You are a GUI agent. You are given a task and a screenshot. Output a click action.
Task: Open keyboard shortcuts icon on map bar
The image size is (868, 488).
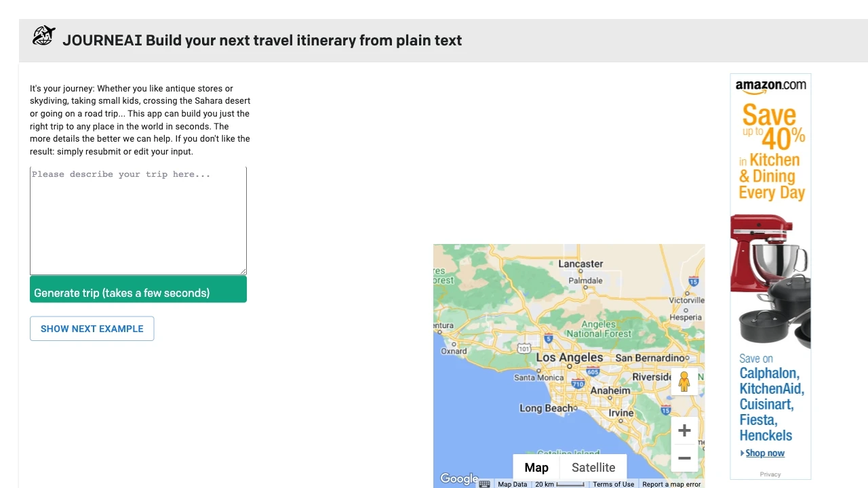point(484,484)
